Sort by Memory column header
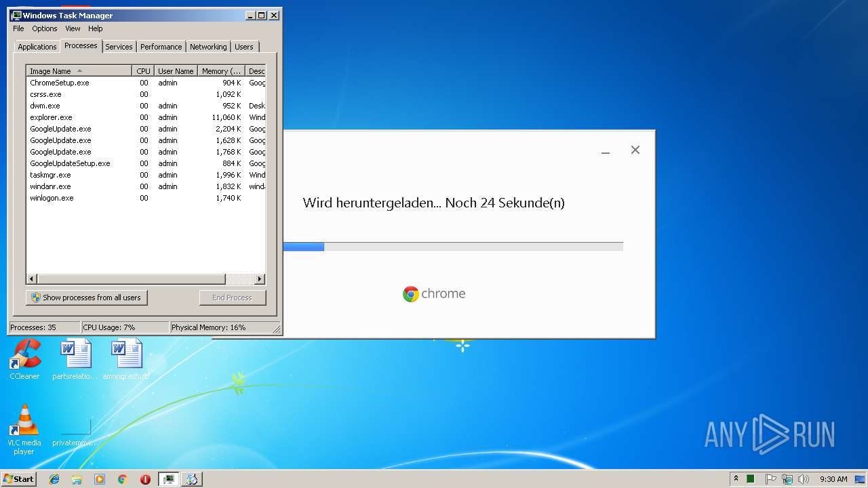868x488 pixels. point(221,70)
